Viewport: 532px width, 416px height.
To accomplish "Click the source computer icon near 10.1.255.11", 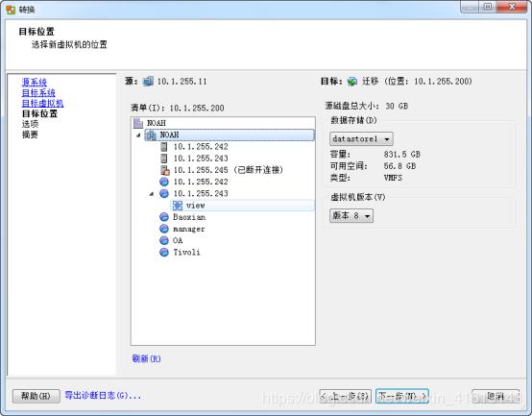I will coord(148,82).
